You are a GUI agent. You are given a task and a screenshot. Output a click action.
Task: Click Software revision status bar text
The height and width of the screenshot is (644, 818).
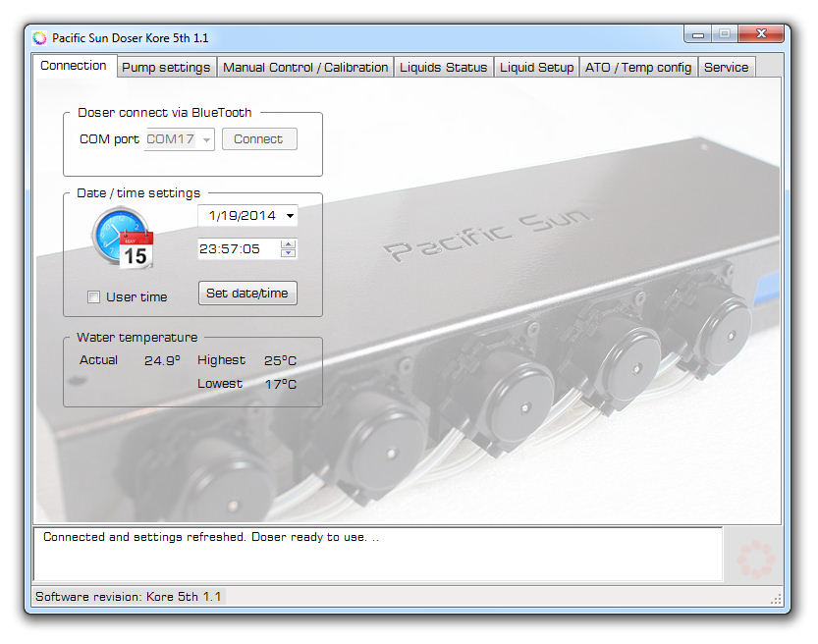[129, 597]
